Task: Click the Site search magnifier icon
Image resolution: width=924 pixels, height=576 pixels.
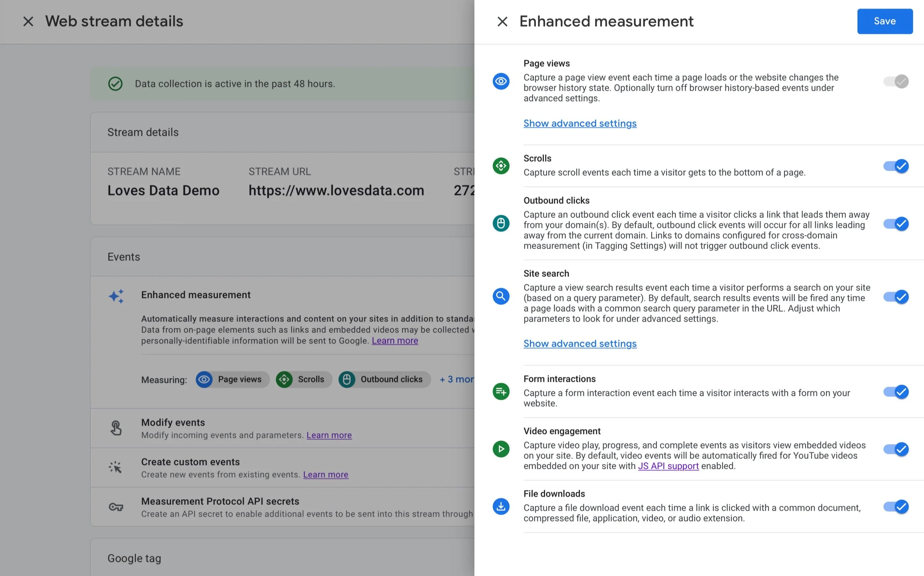Action: (501, 296)
